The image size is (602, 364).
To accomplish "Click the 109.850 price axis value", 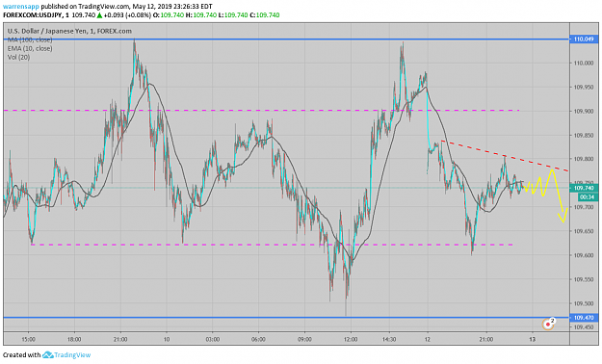I will pos(584,135).
